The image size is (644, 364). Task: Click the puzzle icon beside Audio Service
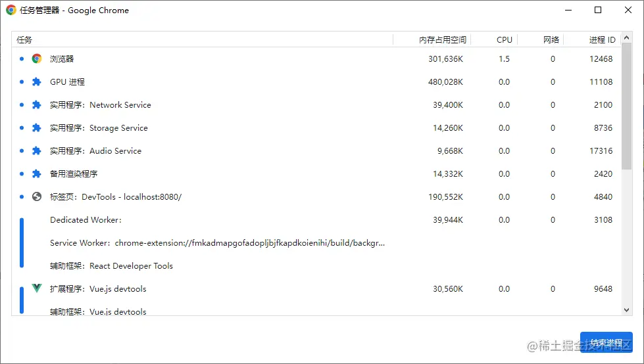[x=37, y=150]
